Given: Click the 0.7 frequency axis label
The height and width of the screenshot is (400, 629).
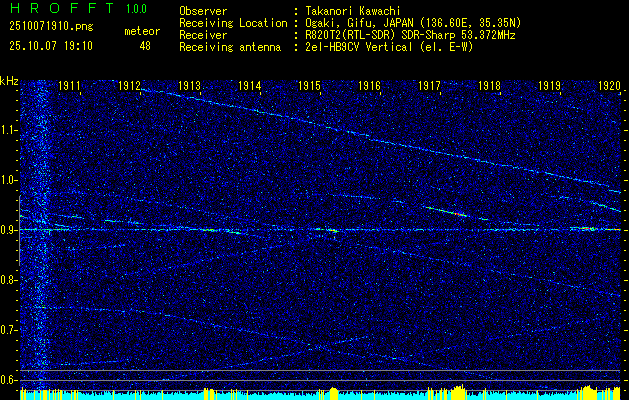Looking at the screenshot, I should tap(9, 330).
